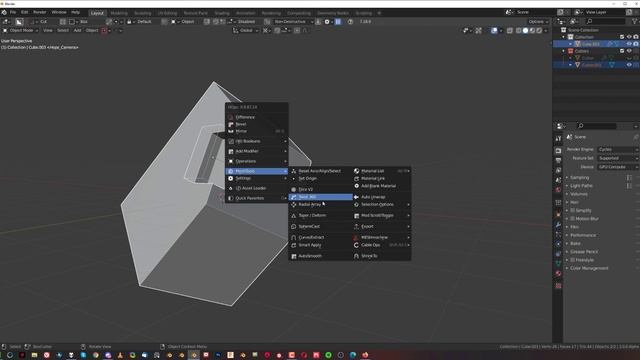Open the viewport Add menu
The image size is (640, 360).
tap(77, 31)
